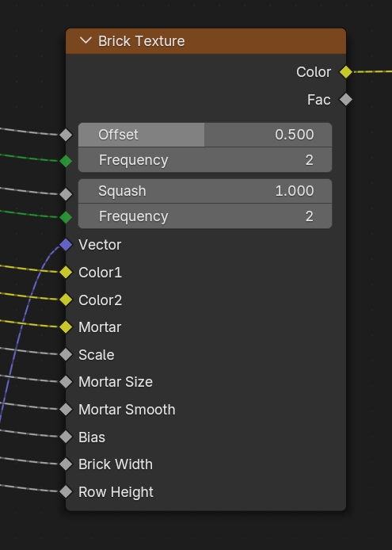Click the Offset slider showing 0.500
392x550 pixels.
pyautogui.click(x=205, y=135)
